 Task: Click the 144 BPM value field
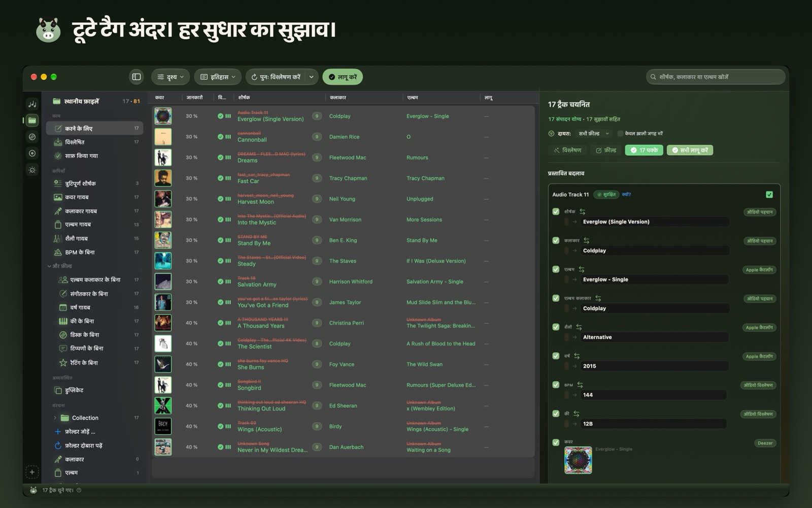[x=653, y=395]
